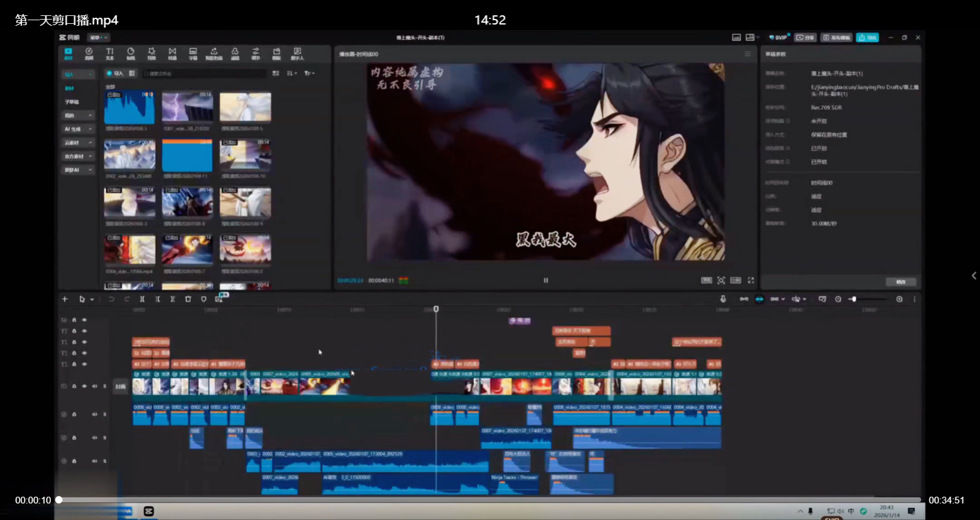
Task: Open the 音频 (Audio) panel tab
Action: pos(89,53)
